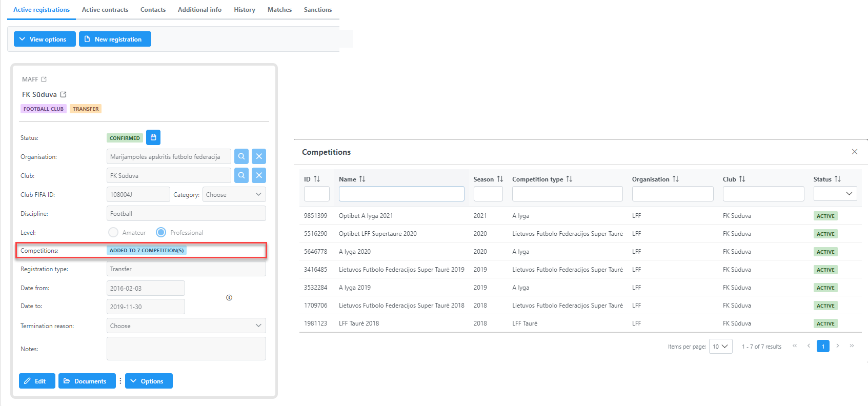Switch to the Active contracts tab
The image size is (868, 406).
tap(105, 10)
